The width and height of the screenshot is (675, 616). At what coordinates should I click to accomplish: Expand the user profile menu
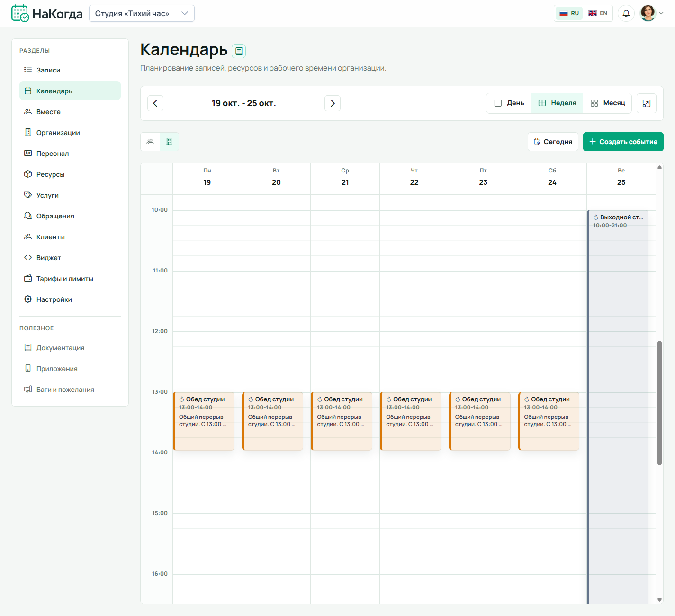point(652,13)
